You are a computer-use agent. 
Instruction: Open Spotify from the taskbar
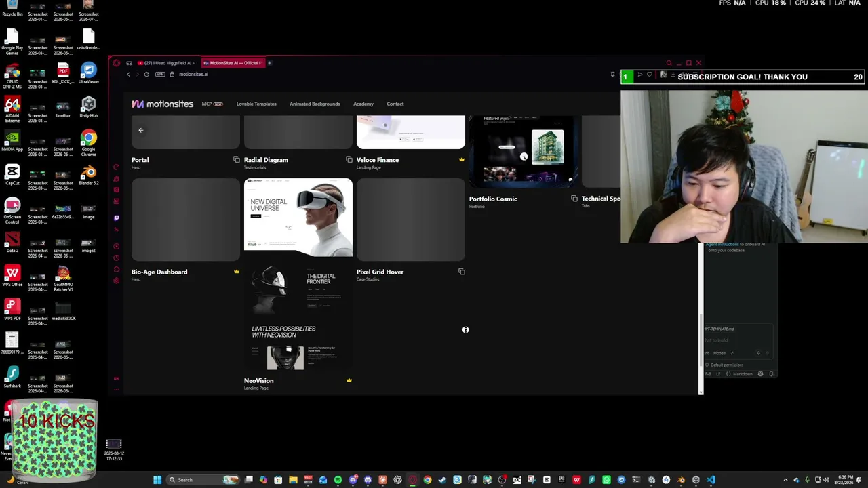click(x=338, y=480)
